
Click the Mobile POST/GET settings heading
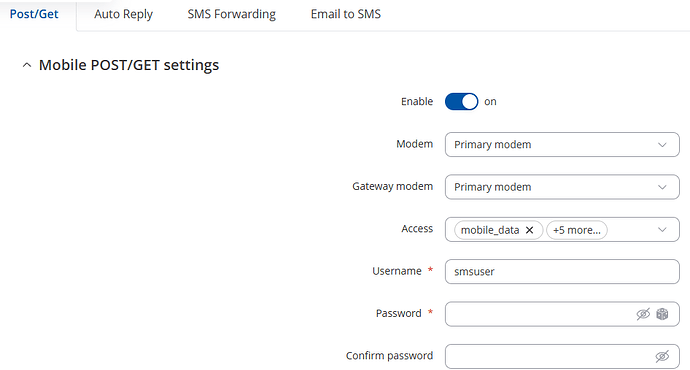(129, 65)
